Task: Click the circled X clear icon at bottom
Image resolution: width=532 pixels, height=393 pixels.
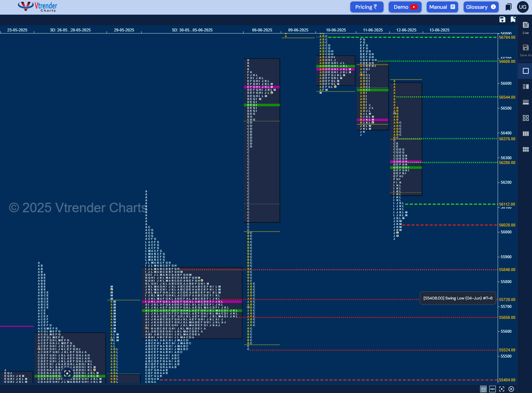Action: point(511,389)
